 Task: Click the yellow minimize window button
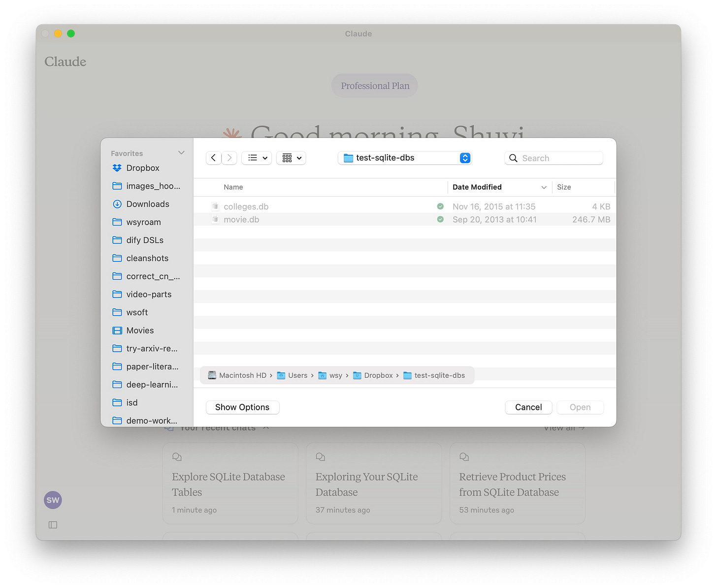point(58,33)
